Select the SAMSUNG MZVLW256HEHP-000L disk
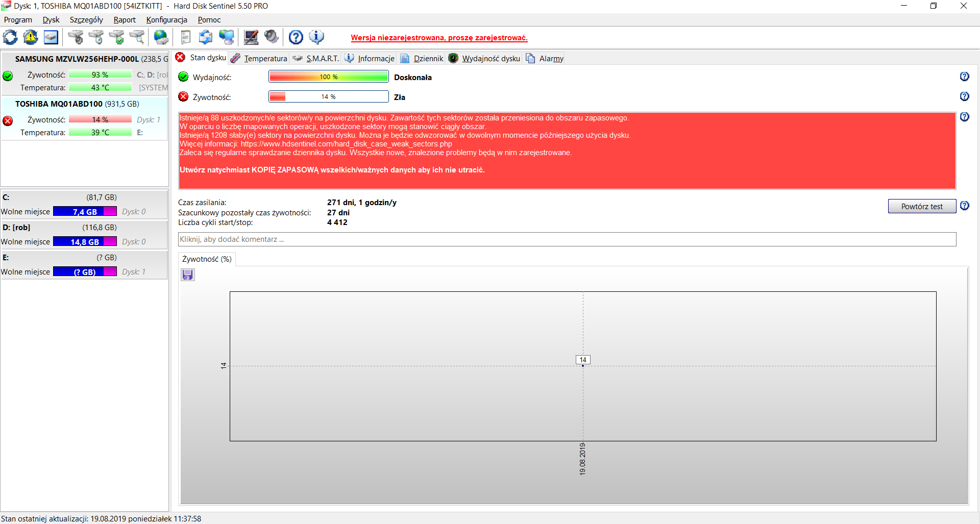 pyautogui.click(x=84, y=73)
